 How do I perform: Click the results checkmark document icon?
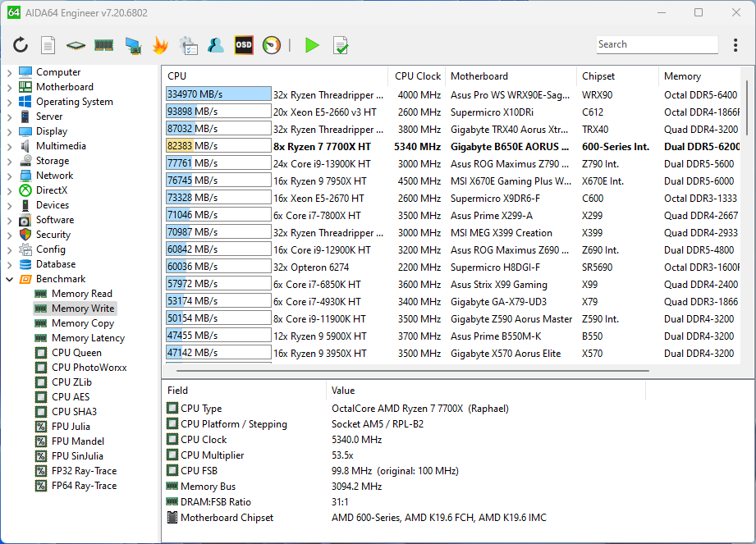tap(341, 45)
